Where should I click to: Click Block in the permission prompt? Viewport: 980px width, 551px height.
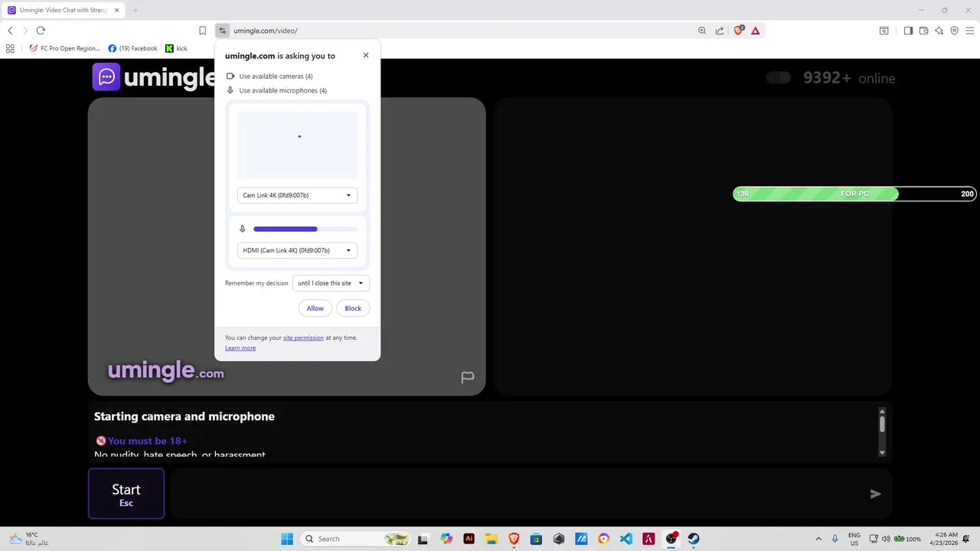[x=353, y=308]
